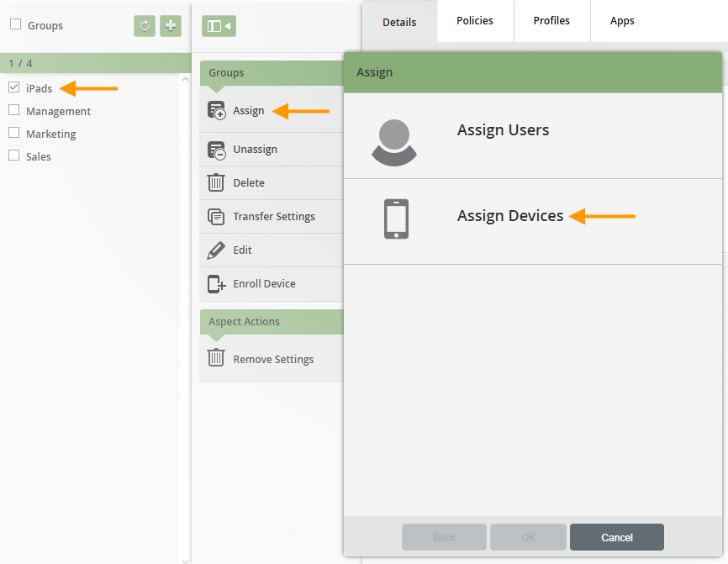Toggle the select-all Groups checkbox

click(x=15, y=24)
